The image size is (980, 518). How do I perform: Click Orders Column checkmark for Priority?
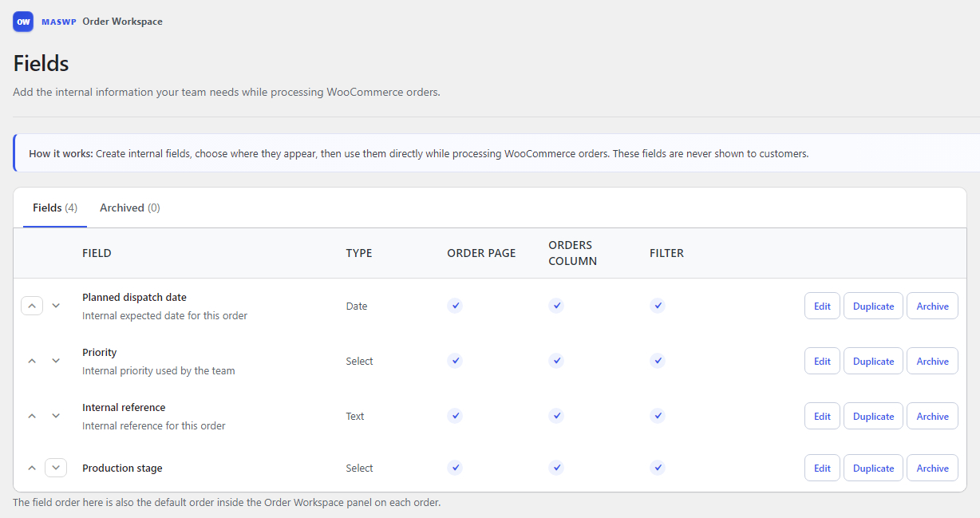[556, 361]
